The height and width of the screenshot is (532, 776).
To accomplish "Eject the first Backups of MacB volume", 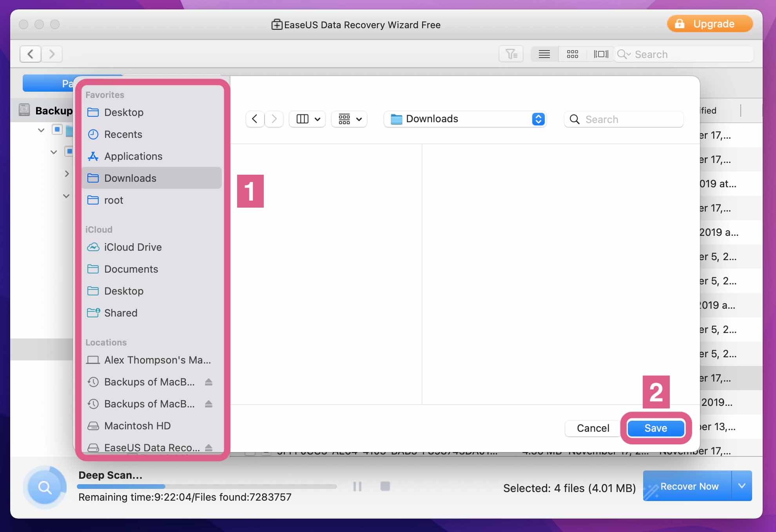I will point(209,382).
